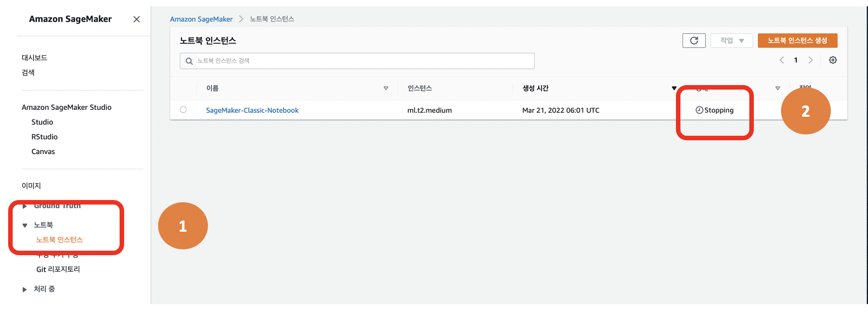The width and height of the screenshot is (868, 324).
Task: Click the 노트북 인스턴스 panel title
Action: 208,41
